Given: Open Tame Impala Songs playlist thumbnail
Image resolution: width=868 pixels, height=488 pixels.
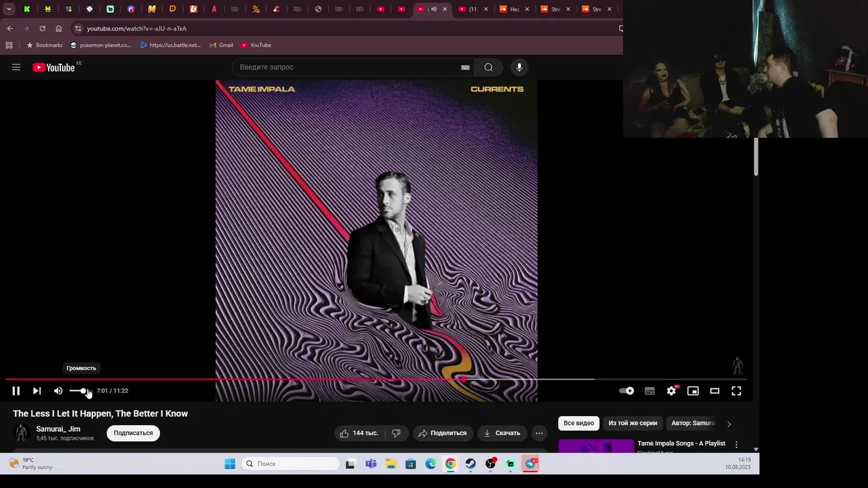Looking at the screenshot, I should [596, 445].
